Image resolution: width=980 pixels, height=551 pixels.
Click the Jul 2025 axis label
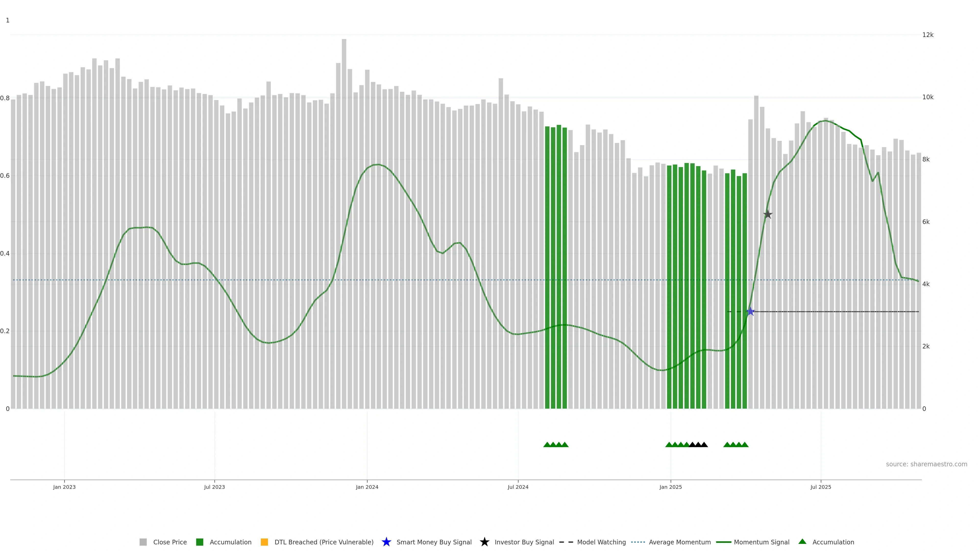(820, 487)
